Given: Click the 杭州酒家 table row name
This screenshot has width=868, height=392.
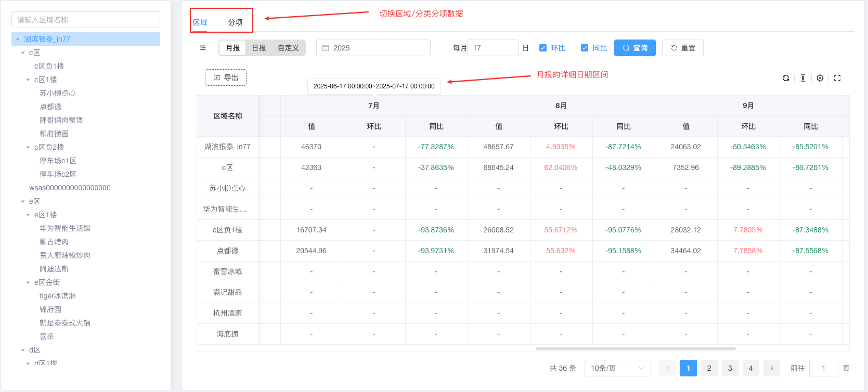Looking at the screenshot, I should [228, 313].
